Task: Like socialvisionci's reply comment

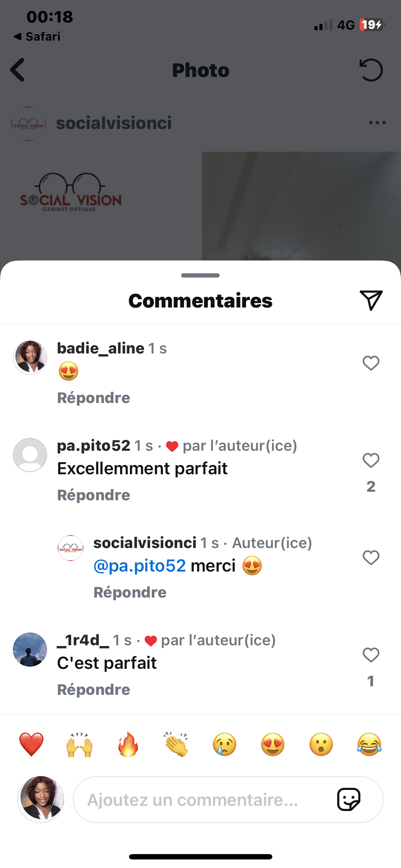Action: tap(371, 558)
